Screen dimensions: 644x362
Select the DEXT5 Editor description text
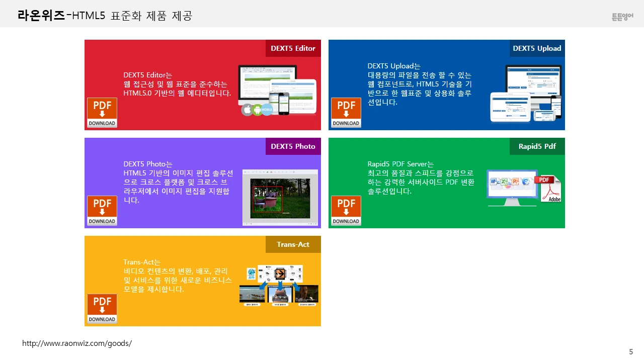(178, 84)
